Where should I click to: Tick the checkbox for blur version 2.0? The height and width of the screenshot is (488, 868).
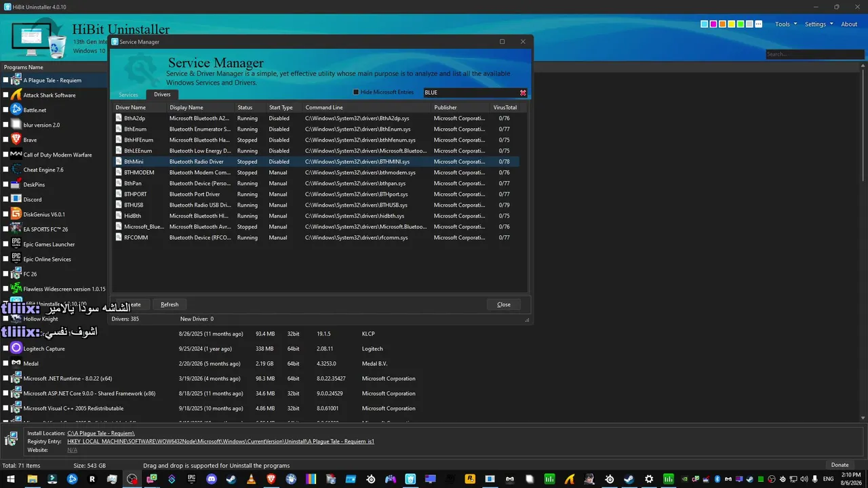(6, 125)
